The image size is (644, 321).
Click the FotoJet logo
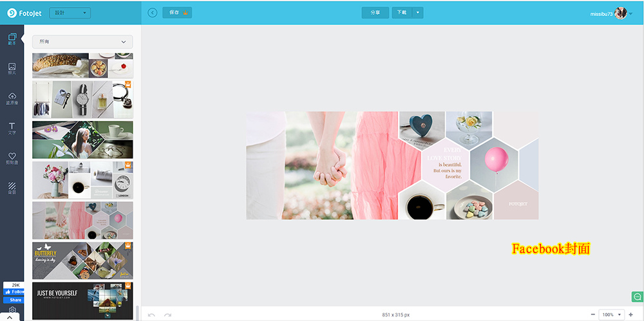[x=24, y=13]
